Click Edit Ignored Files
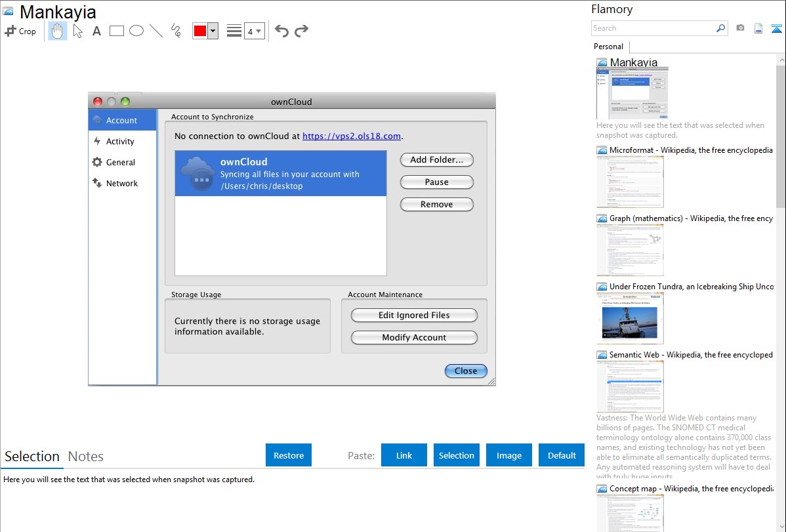786x532 pixels. click(414, 316)
